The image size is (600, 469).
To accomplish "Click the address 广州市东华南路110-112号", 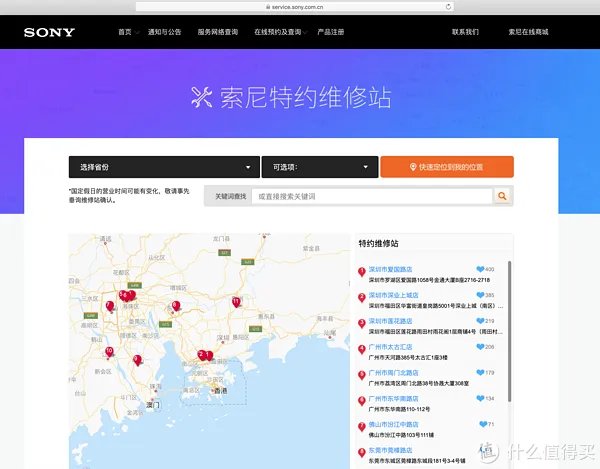I will click(399, 409).
